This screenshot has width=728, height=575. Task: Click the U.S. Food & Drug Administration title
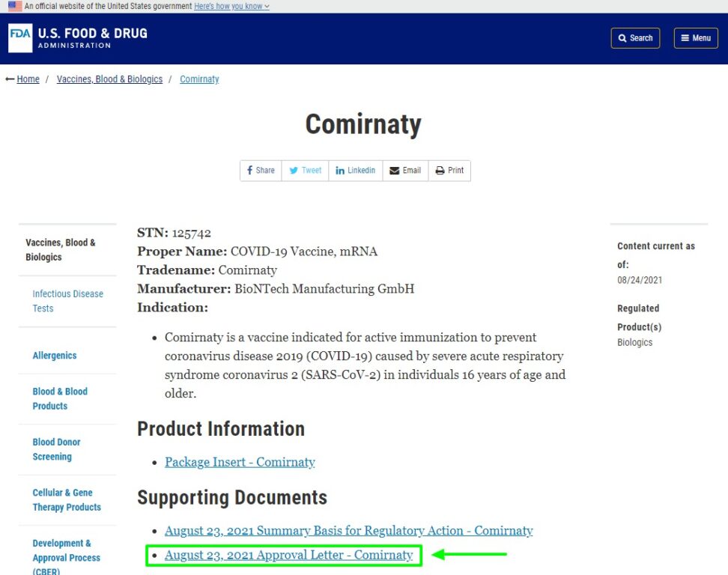click(92, 38)
